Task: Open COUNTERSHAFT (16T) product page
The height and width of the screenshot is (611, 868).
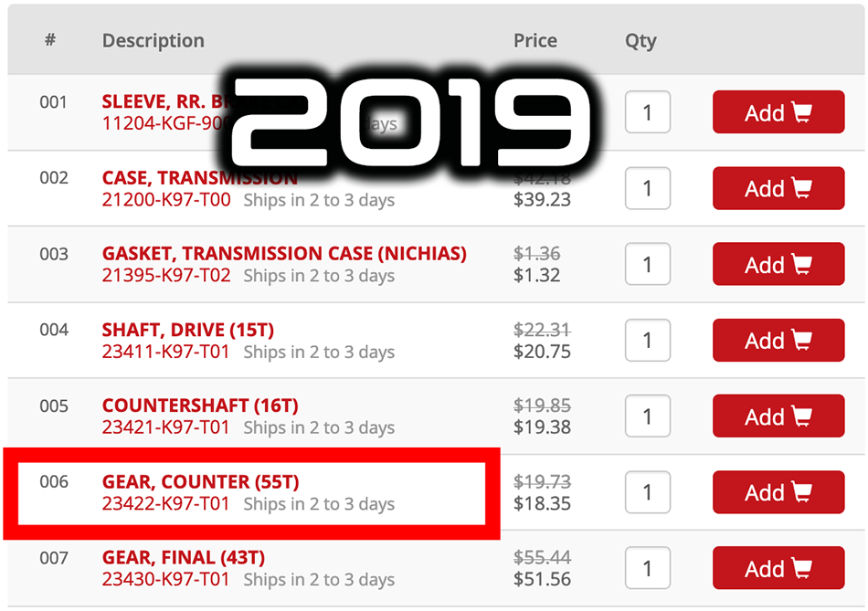Action: [200, 406]
